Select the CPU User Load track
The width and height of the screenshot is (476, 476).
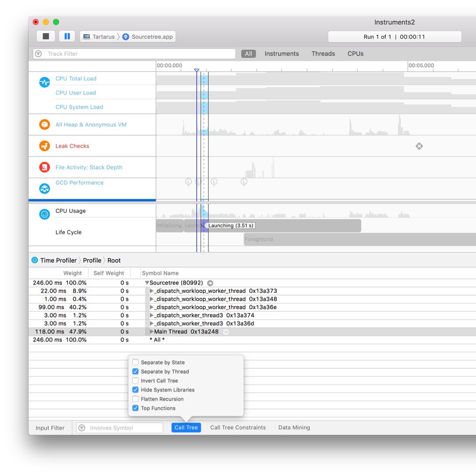(75, 93)
